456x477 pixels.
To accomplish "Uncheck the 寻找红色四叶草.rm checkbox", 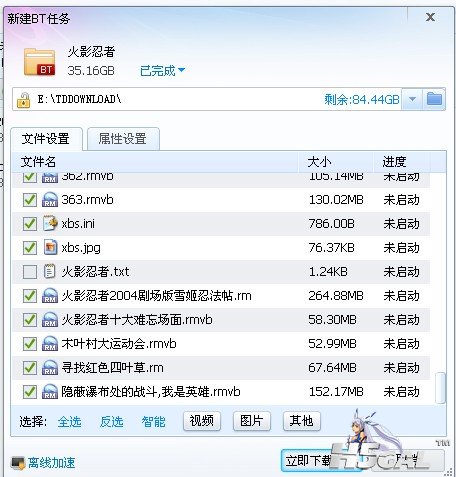I will pos(30,368).
